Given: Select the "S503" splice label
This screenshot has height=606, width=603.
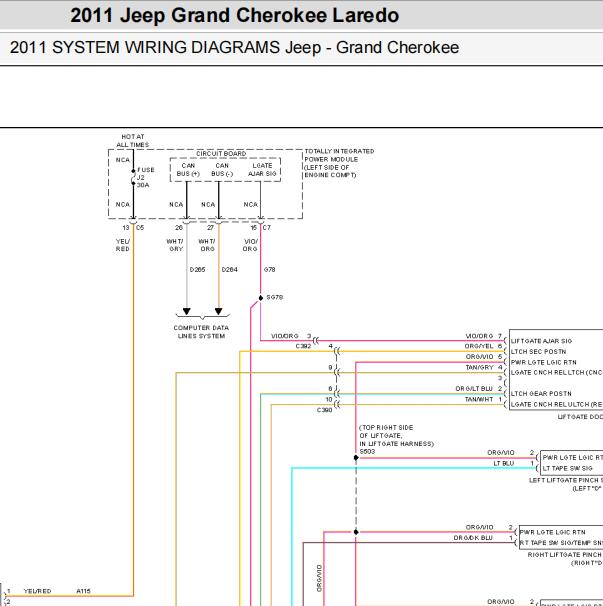Looking at the screenshot, I should coord(367,451).
